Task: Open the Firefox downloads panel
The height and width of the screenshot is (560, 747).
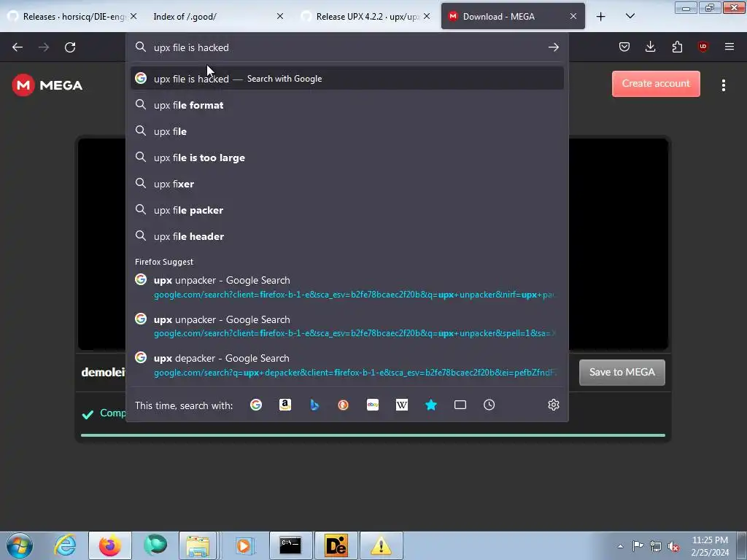Action: 650,47
